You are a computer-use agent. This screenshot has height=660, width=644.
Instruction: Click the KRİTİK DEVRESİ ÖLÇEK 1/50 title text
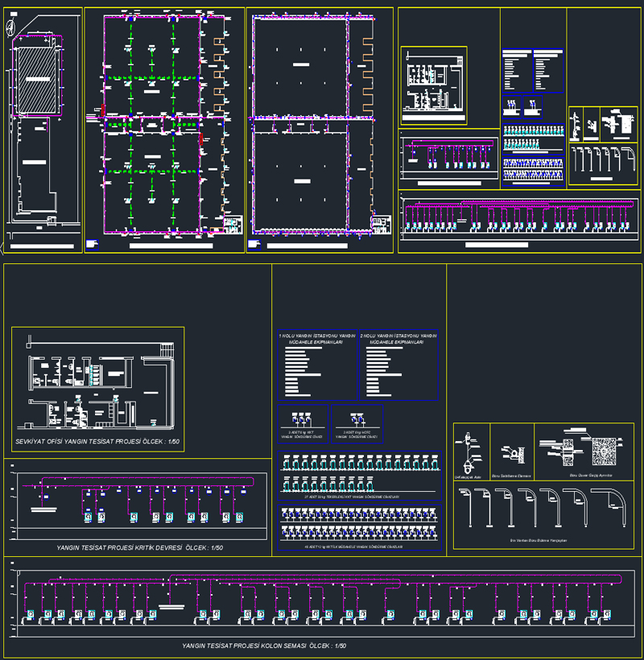(139, 547)
